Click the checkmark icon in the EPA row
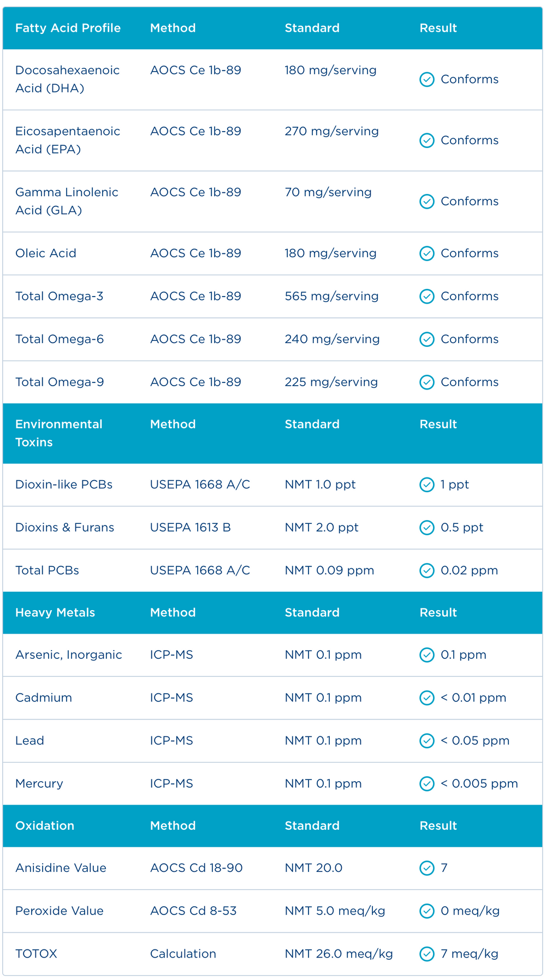 click(x=426, y=140)
